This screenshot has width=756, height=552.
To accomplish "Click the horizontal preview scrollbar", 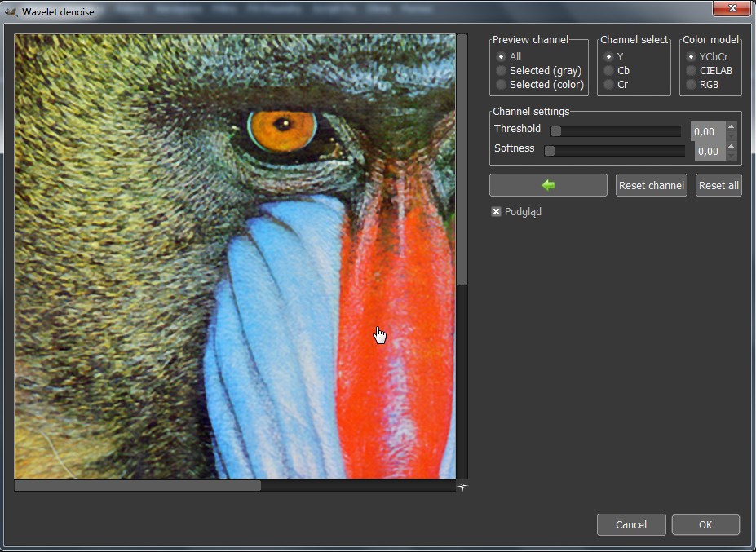I will point(138,486).
